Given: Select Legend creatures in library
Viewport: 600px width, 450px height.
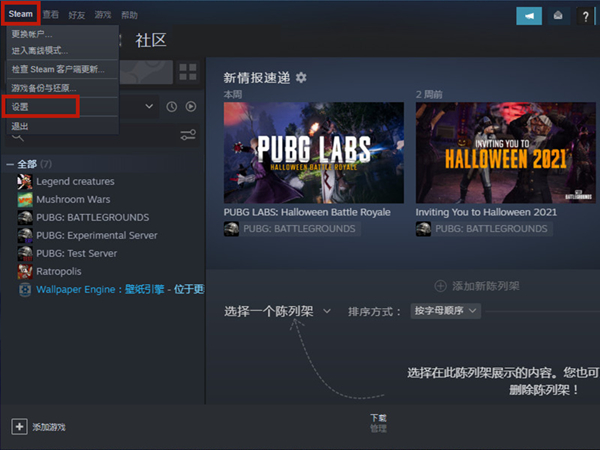Looking at the screenshot, I should pos(75,181).
